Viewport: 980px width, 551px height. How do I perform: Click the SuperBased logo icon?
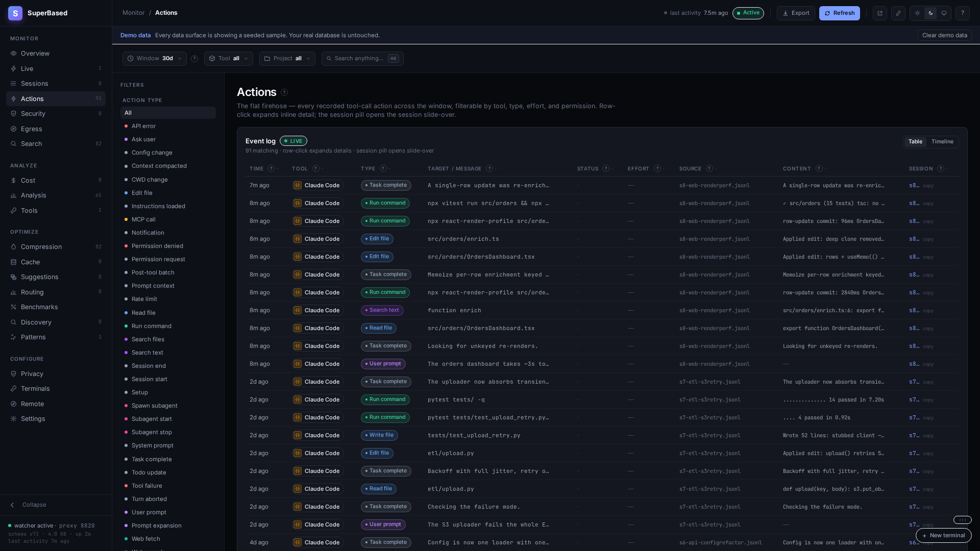pos(15,13)
